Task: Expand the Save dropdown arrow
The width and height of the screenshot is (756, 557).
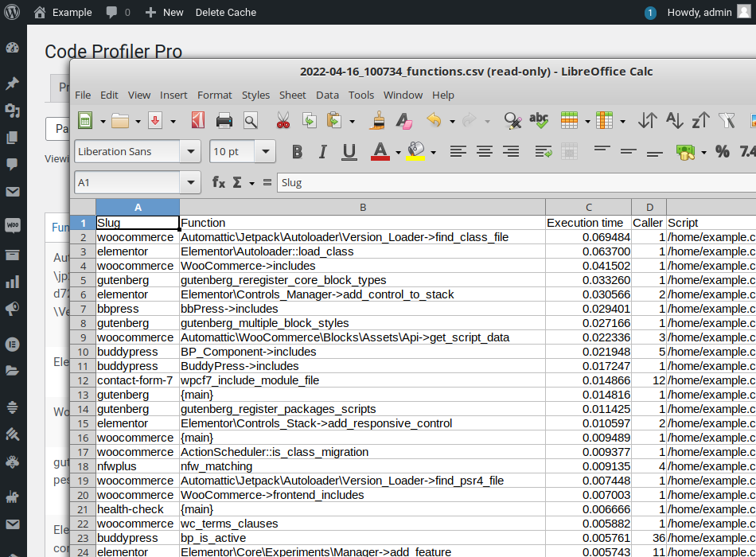Action: click(173, 122)
